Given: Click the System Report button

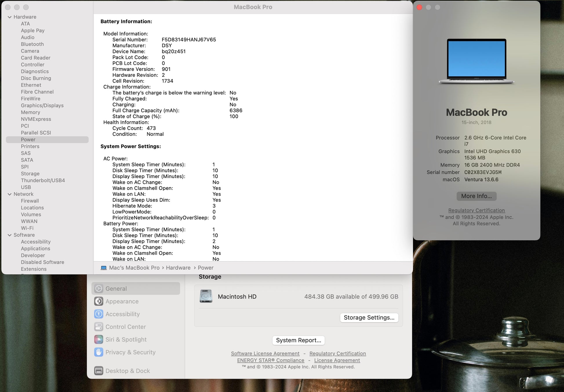Looking at the screenshot, I should tap(298, 340).
